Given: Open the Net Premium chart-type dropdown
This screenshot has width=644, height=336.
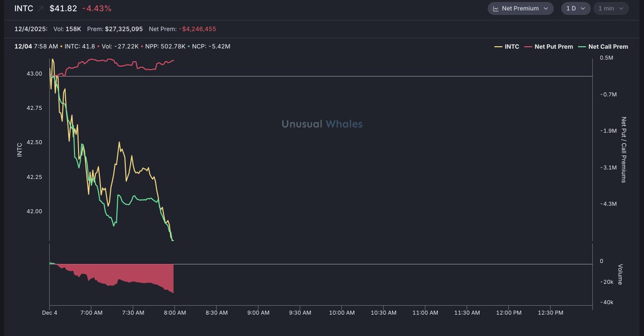Looking at the screenshot, I should click(x=521, y=8).
